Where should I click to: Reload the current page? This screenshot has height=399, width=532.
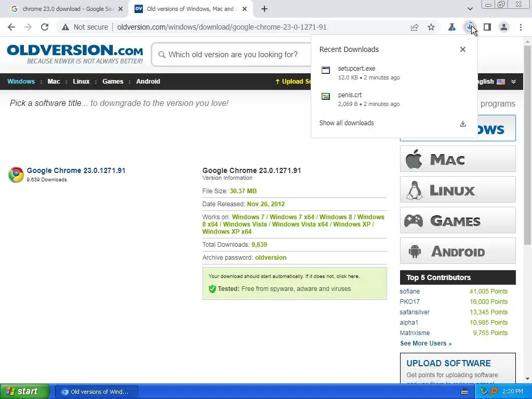[x=45, y=27]
